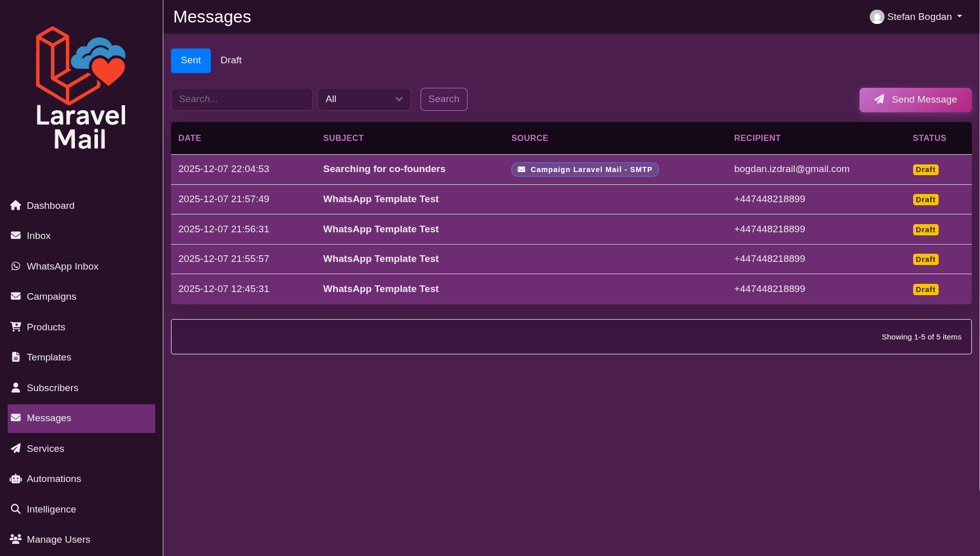Click the Search button
The width and height of the screenshot is (980, 556).
[444, 99]
